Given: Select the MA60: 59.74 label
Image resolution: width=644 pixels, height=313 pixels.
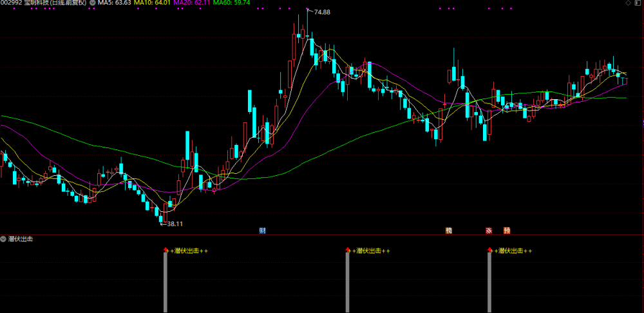Looking at the screenshot, I should 232,3.
